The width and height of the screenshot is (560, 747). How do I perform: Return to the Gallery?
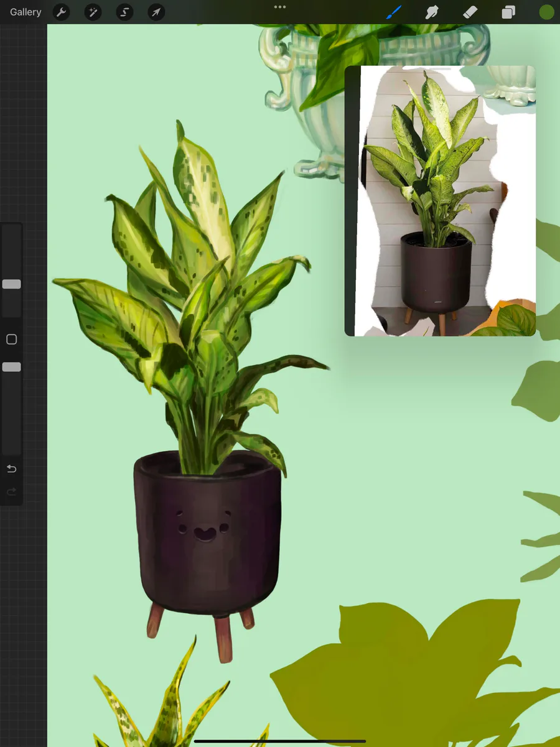click(x=26, y=12)
